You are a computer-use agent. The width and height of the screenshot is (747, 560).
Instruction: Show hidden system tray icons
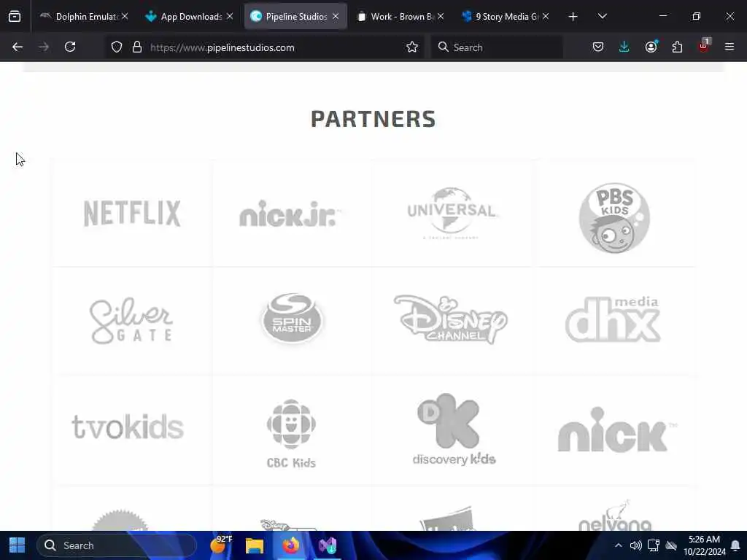[619, 545]
